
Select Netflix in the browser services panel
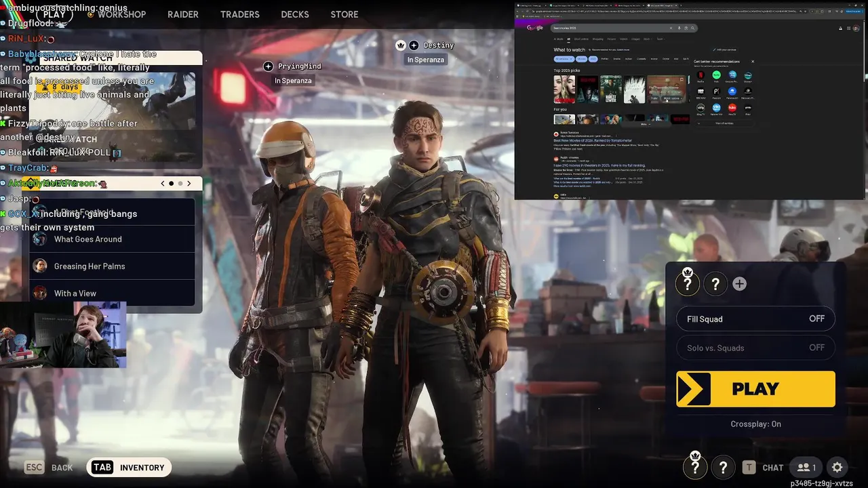[x=701, y=75]
